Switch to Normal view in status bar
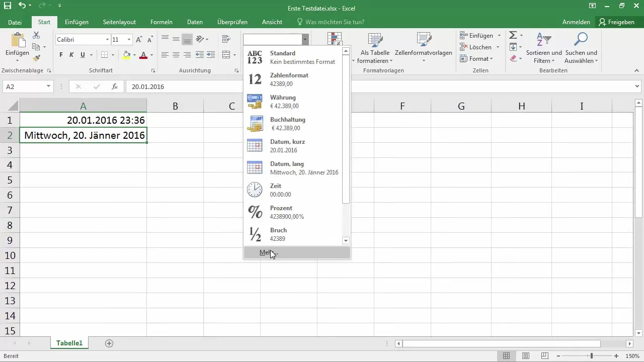The image size is (644, 362). pyautogui.click(x=506, y=356)
